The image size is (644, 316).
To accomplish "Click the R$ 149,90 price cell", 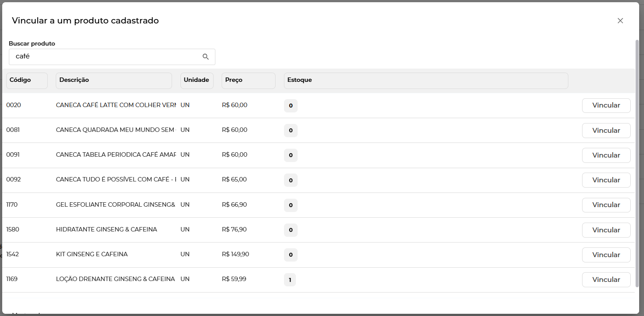I will point(235,254).
